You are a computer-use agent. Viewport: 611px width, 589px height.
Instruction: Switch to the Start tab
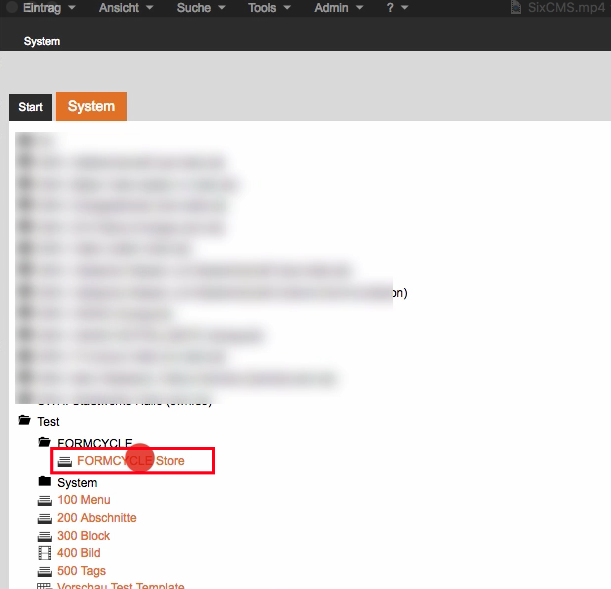coord(30,107)
